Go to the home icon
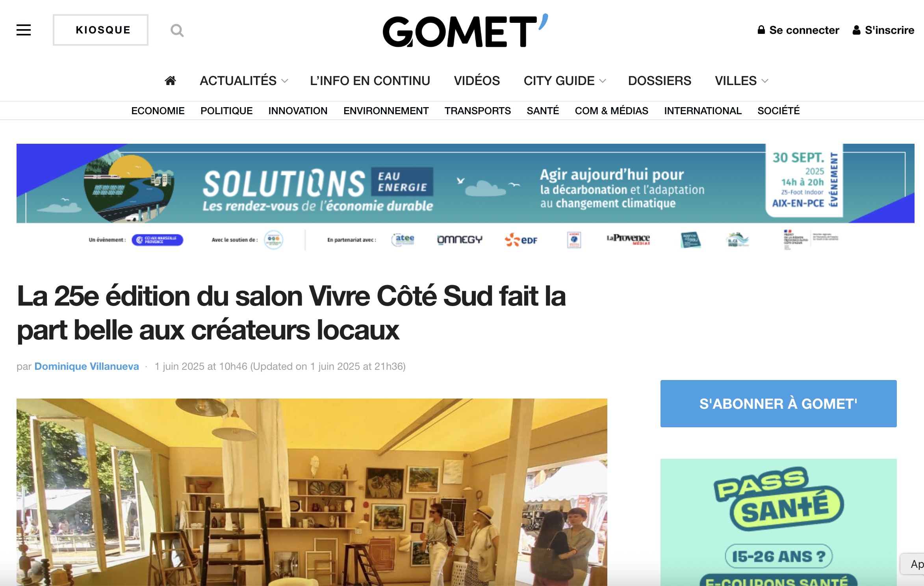 [170, 81]
